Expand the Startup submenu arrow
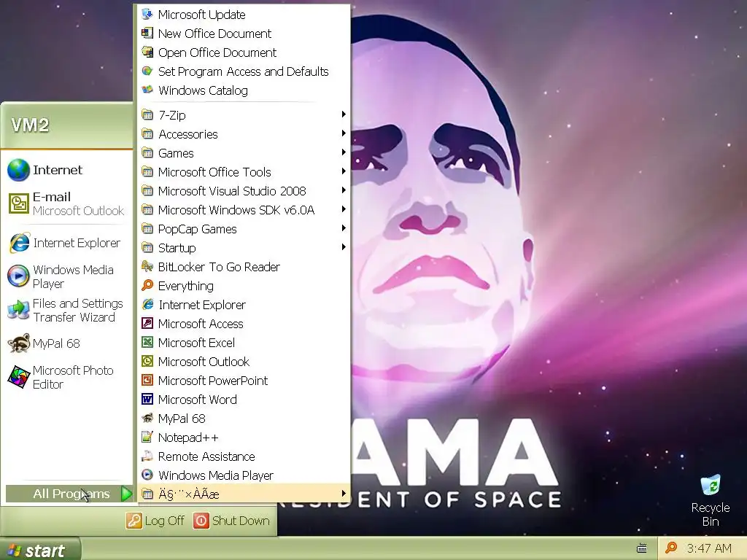The image size is (747, 560). tap(344, 247)
